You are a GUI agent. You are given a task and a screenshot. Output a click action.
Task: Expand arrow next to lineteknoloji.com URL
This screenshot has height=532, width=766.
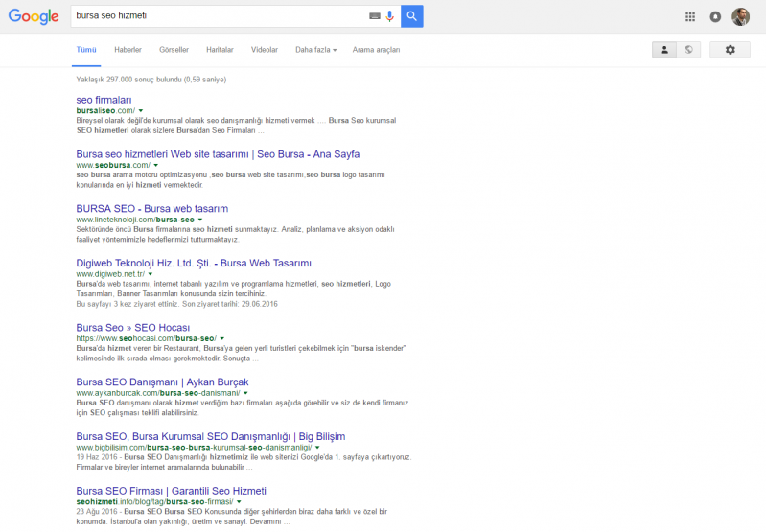tap(199, 220)
